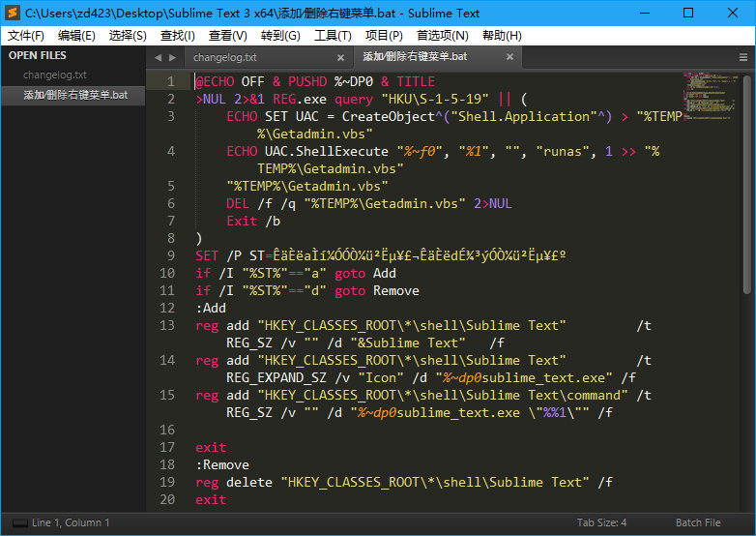Click "HKU\S-1-5-19" string on line 2

click(x=435, y=99)
